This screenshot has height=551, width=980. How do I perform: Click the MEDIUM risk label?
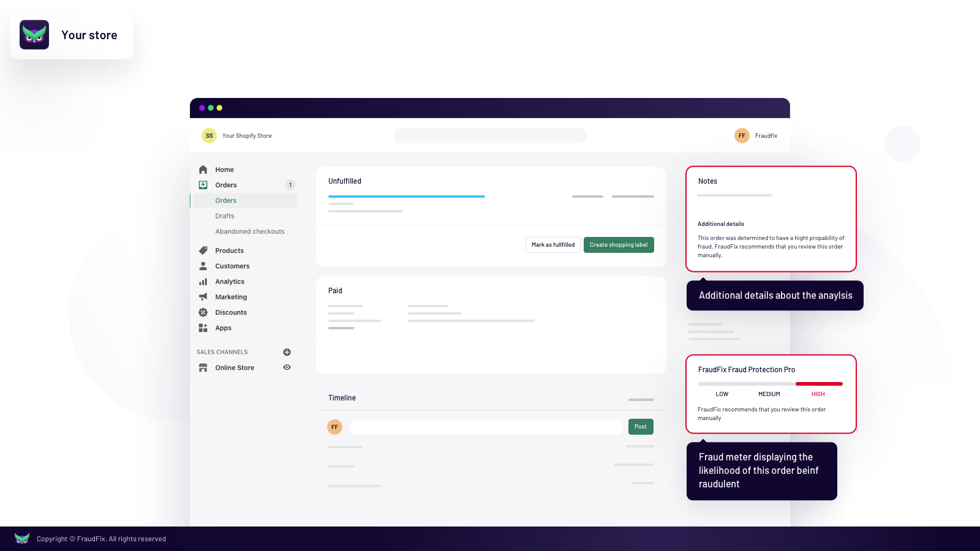[x=769, y=394]
